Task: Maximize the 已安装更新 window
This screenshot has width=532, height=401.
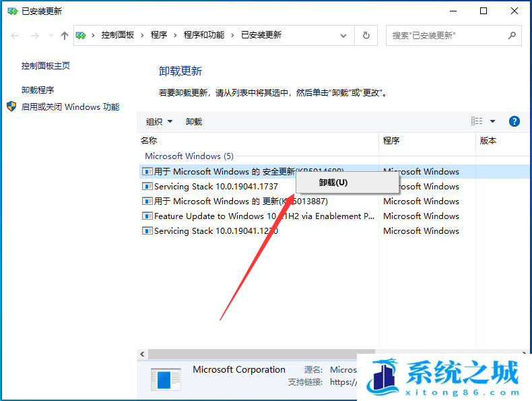Action: [484, 11]
